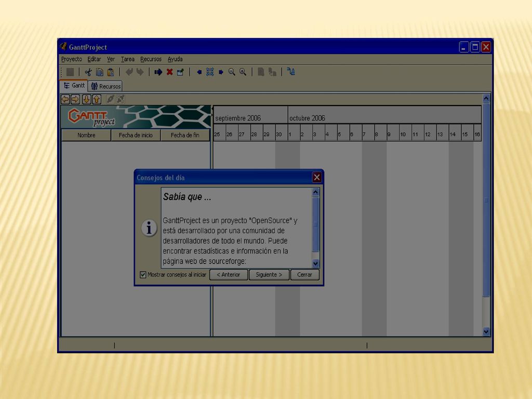Click the link tasks chain icon

click(110, 99)
